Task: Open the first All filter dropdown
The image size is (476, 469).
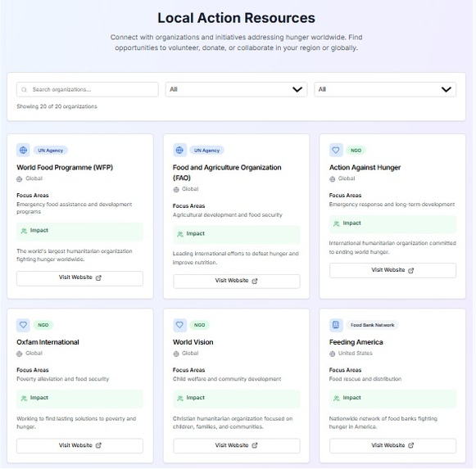Action: (x=236, y=89)
